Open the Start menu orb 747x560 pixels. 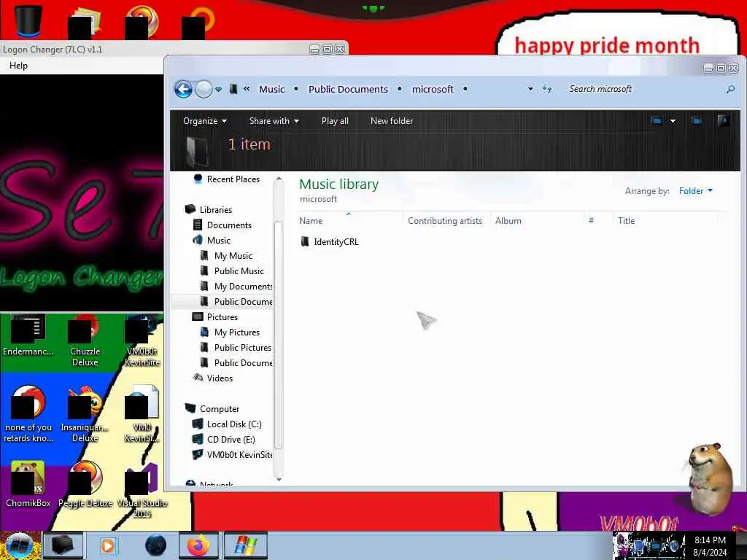pos(20,545)
